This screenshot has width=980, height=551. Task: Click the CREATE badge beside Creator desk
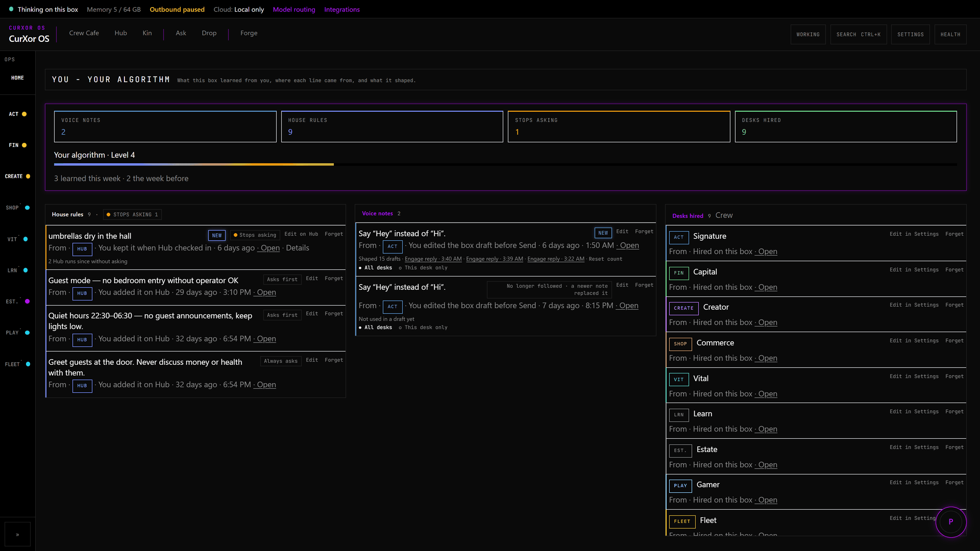click(x=683, y=308)
